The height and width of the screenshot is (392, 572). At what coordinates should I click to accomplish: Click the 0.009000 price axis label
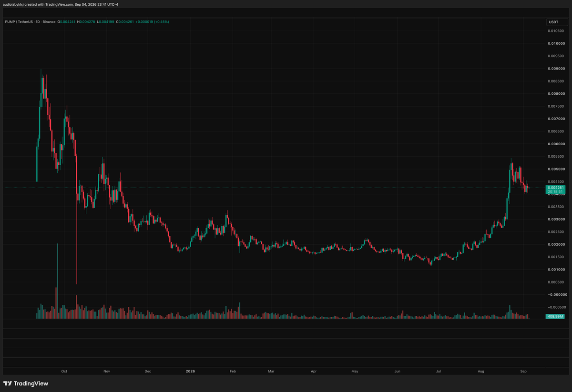point(557,69)
